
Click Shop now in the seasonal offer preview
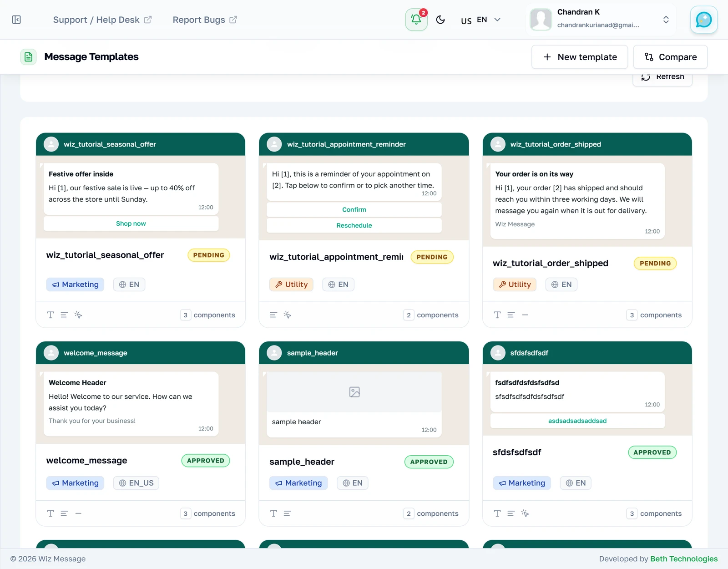(x=131, y=224)
